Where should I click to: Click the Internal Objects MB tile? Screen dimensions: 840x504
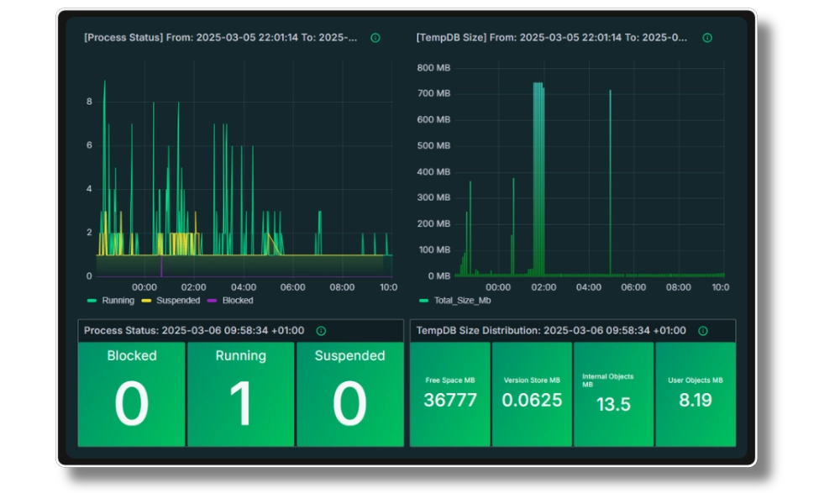[613, 394]
